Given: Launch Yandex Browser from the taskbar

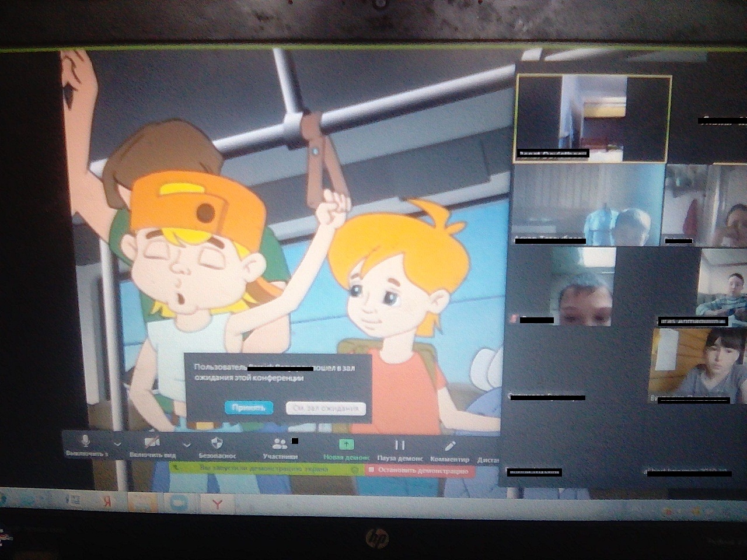Looking at the screenshot, I should (217, 503).
